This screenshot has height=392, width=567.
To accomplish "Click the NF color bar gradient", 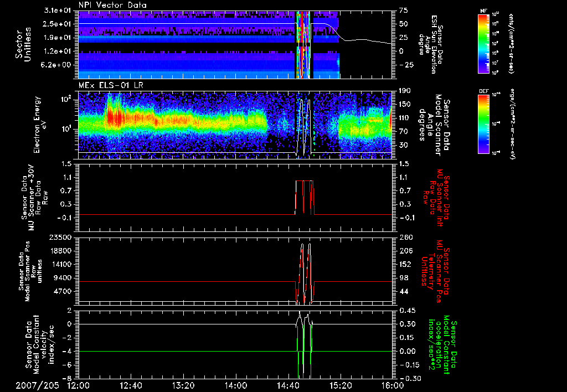I will (483, 43).
